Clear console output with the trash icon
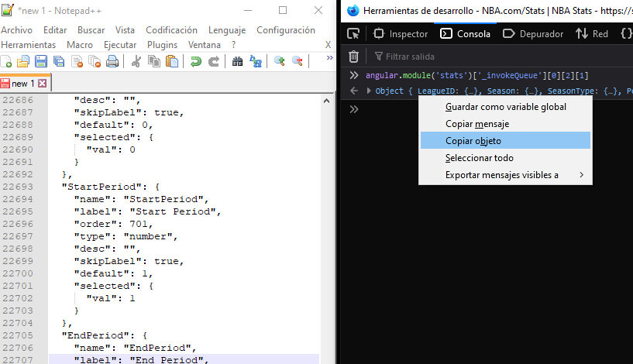The height and width of the screenshot is (364, 633). [x=353, y=57]
